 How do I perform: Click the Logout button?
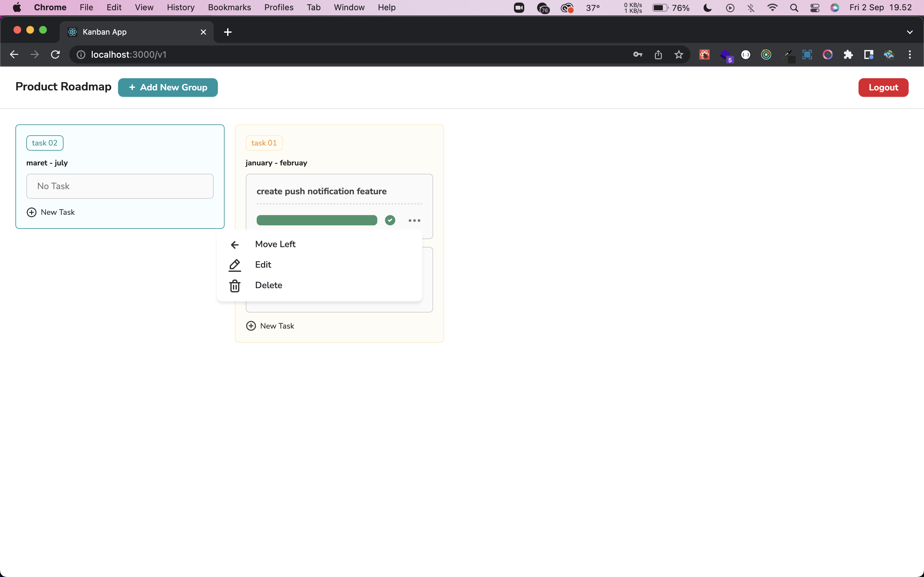[x=883, y=88]
